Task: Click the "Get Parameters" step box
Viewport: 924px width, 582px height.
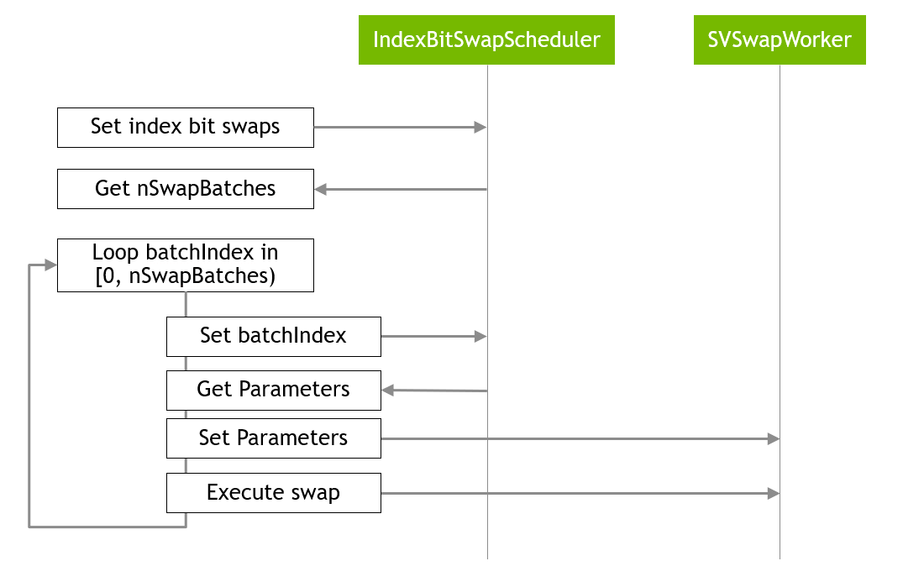Action: coord(273,390)
